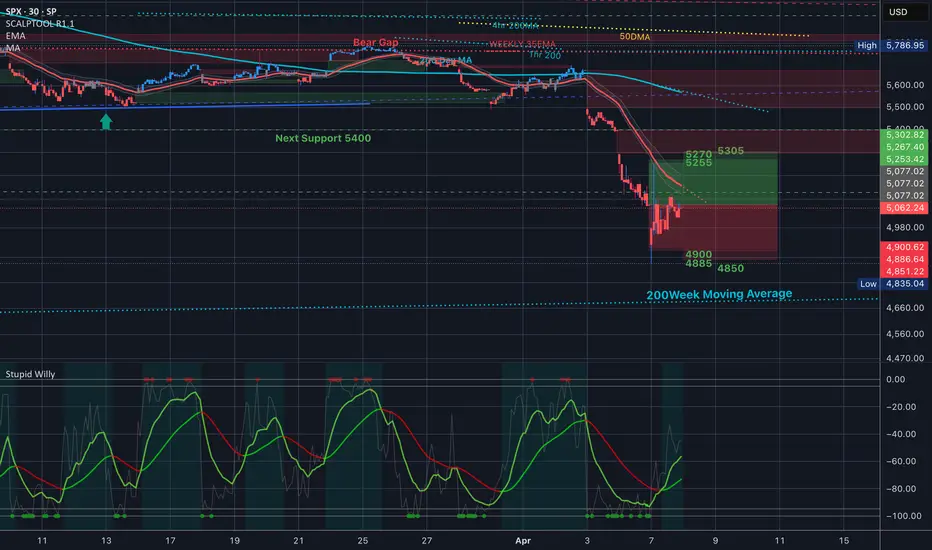932x550 pixels.
Task: Click date 15 on the time axis
Action: 843,540
